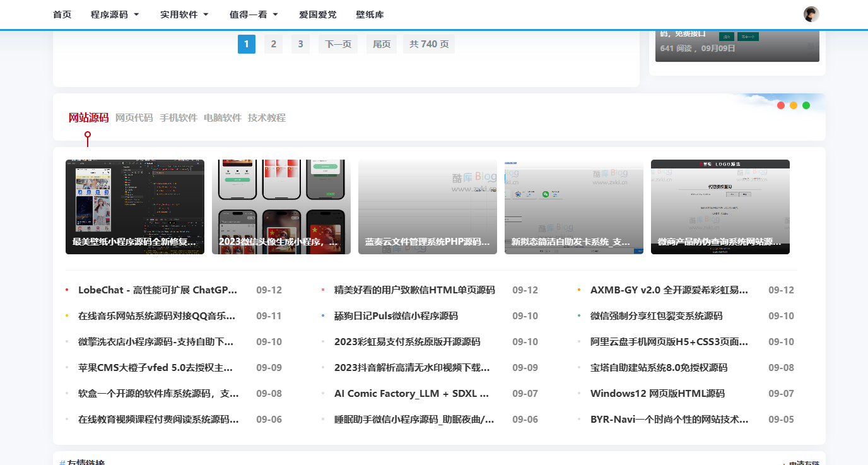Expand the 实用软件 dropdown
The height and width of the screenshot is (465, 868).
click(x=180, y=14)
